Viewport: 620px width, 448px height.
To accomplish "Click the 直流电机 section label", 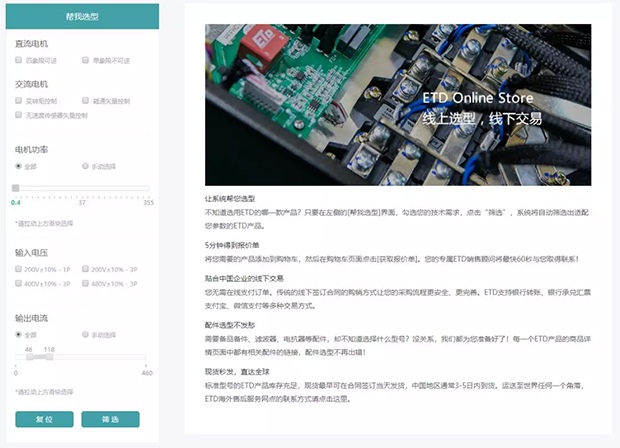I will tap(31, 43).
